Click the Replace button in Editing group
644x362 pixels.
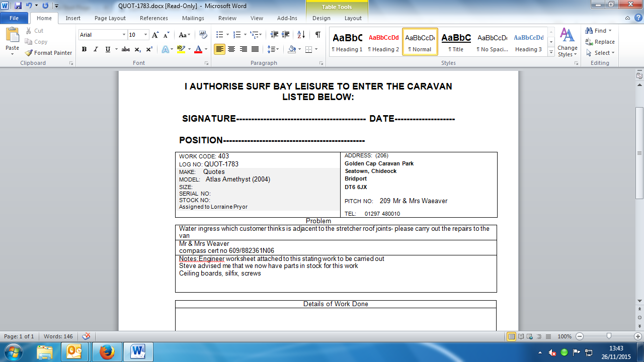point(600,42)
